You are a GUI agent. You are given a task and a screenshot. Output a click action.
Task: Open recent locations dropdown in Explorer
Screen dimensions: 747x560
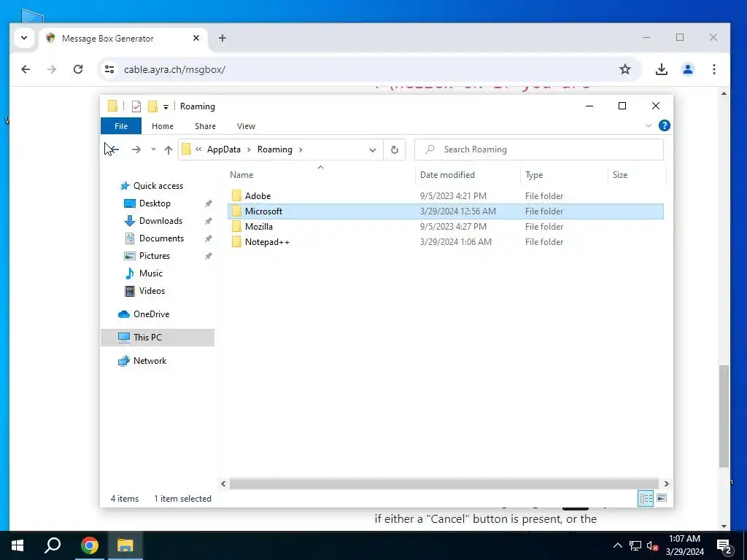pos(153,149)
